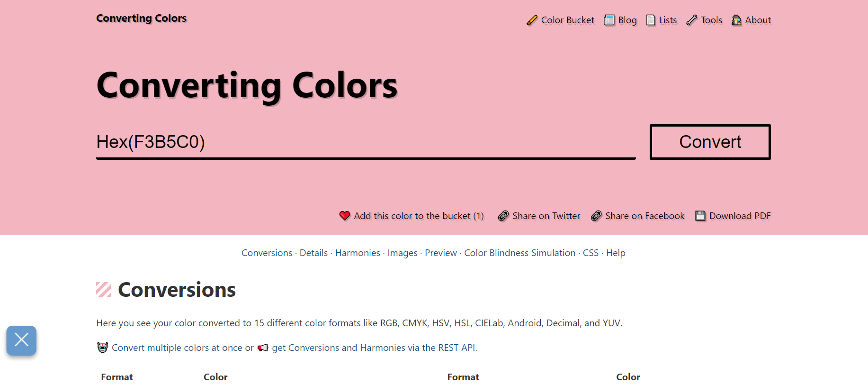Select the Hex color input field
868x385 pixels.
click(365, 142)
